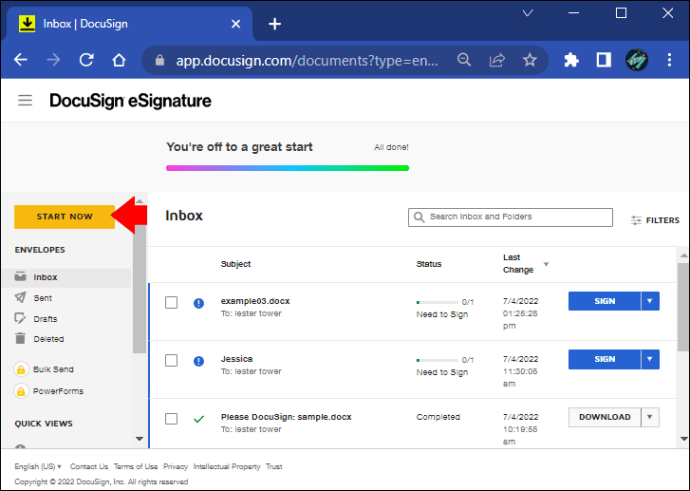Image resolution: width=690 pixels, height=491 pixels.
Task: Click the zoom magnifier icon in address bar
Action: [464, 59]
